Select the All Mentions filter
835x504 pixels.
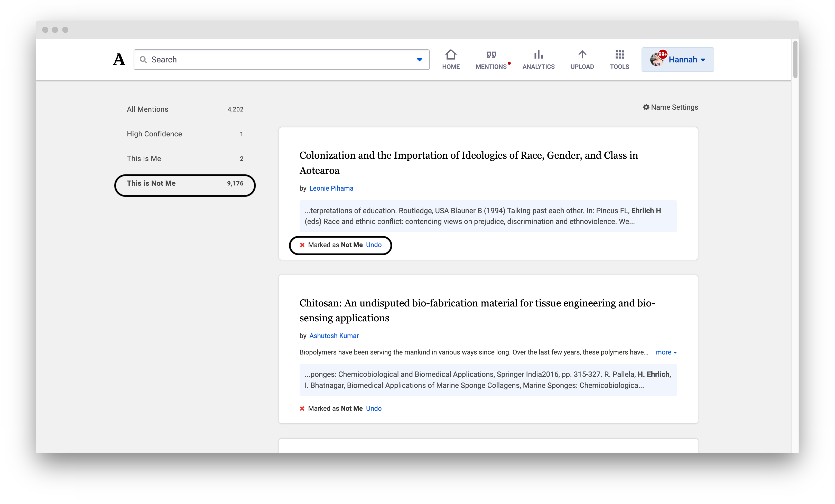(147, 109)
